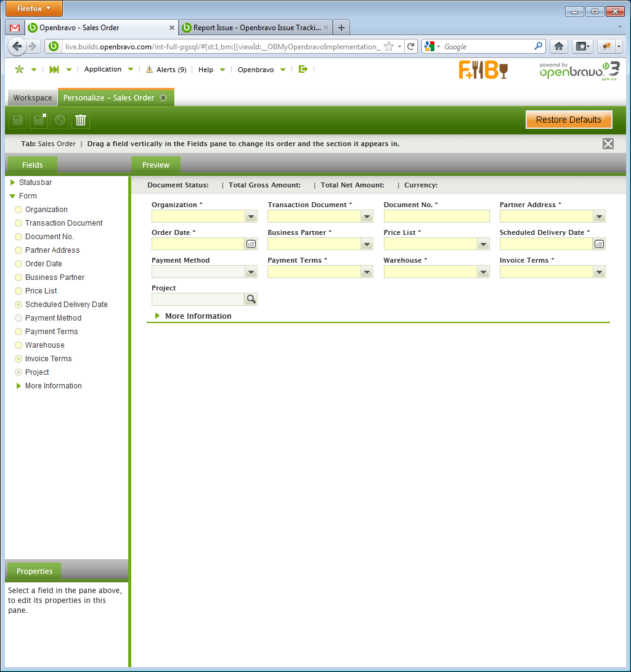The width and height of the screenshot is (631, 672).
Task: Click the Restore Defaults button
Action: tap(568, 120)
